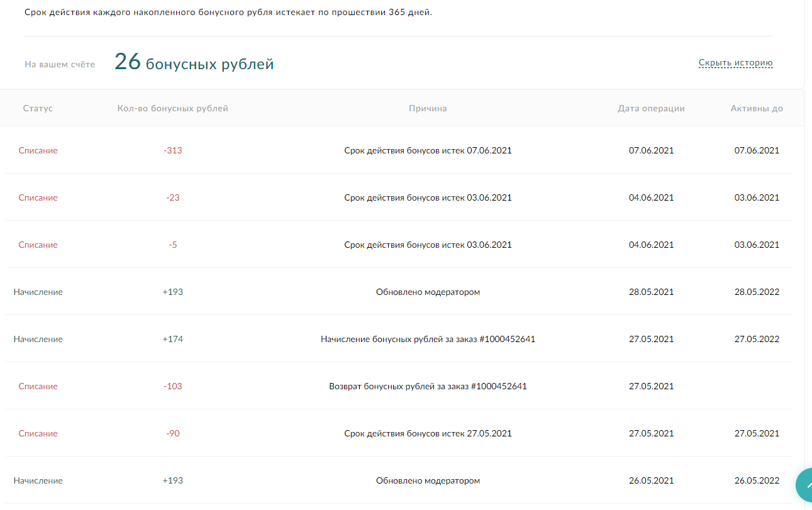Click 'Срок действия бонусов истек 07.06.2021' reason
Screen dimensions: 812x510
(x=428, y=150)
